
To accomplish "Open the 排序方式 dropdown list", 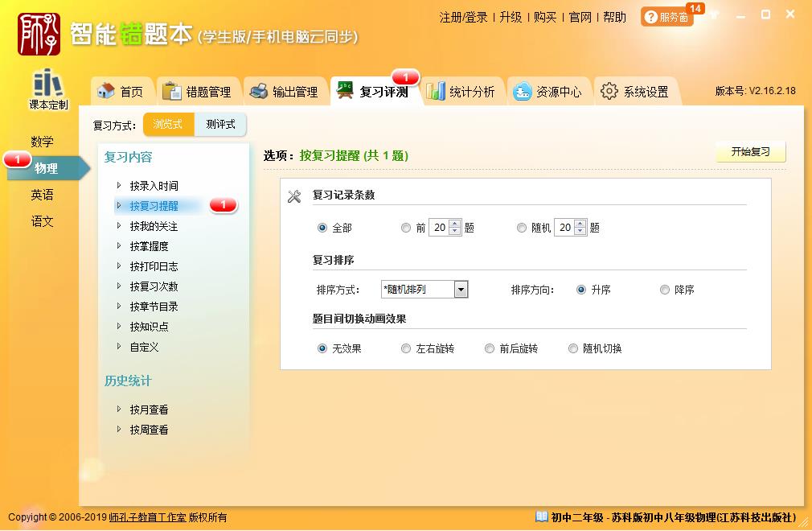I will coord(461,290).
